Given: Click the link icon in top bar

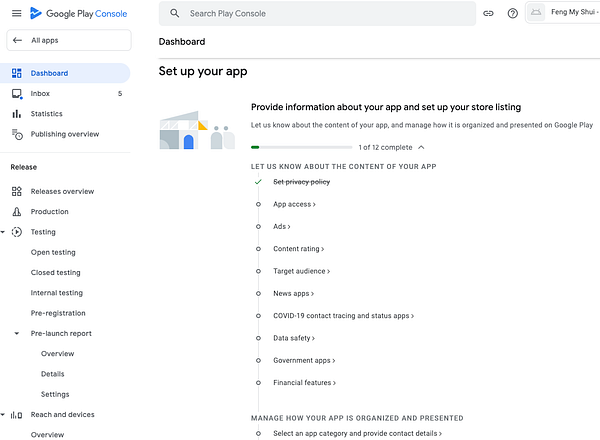Looking at the screenshot, I should [488, 14].
